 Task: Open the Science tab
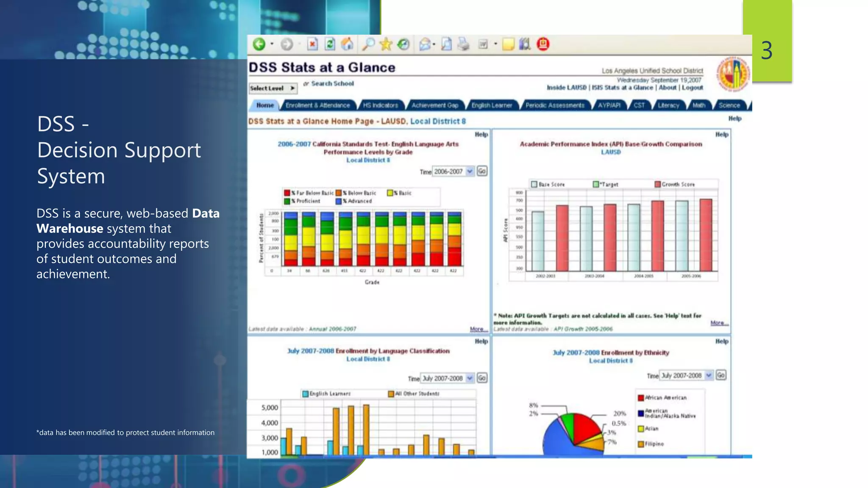pyautogui.click(x=729, y=105)
